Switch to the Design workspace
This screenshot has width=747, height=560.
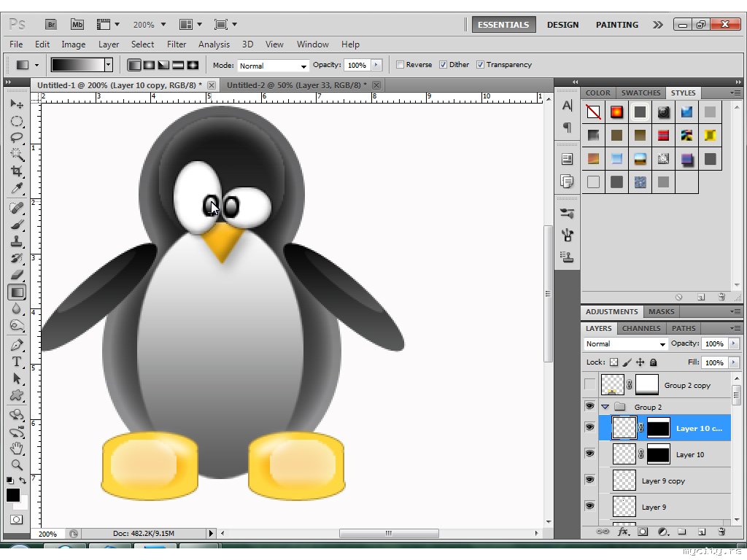click(562, 25)
